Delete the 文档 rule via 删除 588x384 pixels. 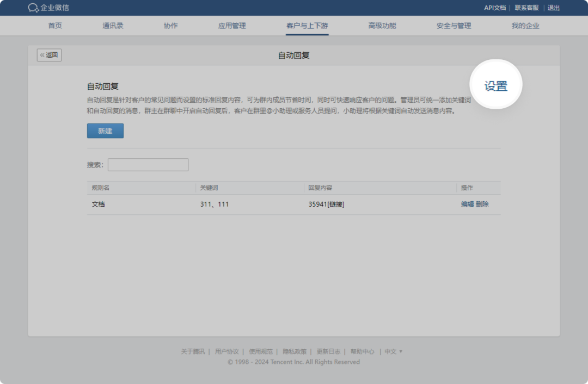click(482, 205)
